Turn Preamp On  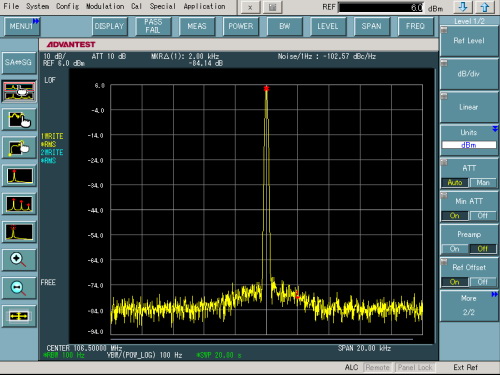coord(455,249)
